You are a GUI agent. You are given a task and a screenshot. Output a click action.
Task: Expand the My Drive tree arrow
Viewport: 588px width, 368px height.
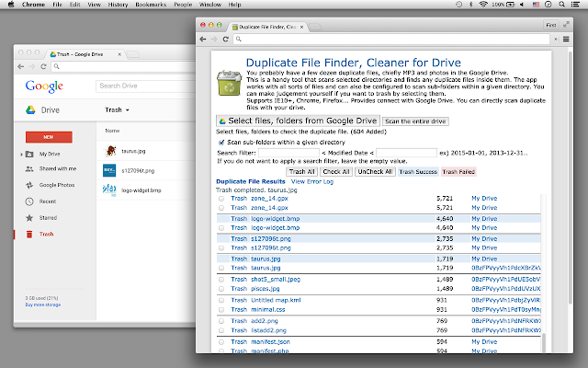click(22, 155)
